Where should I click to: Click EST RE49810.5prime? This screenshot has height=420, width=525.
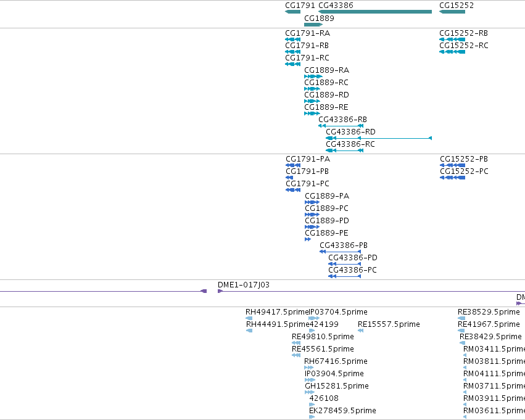pos(323,337)
